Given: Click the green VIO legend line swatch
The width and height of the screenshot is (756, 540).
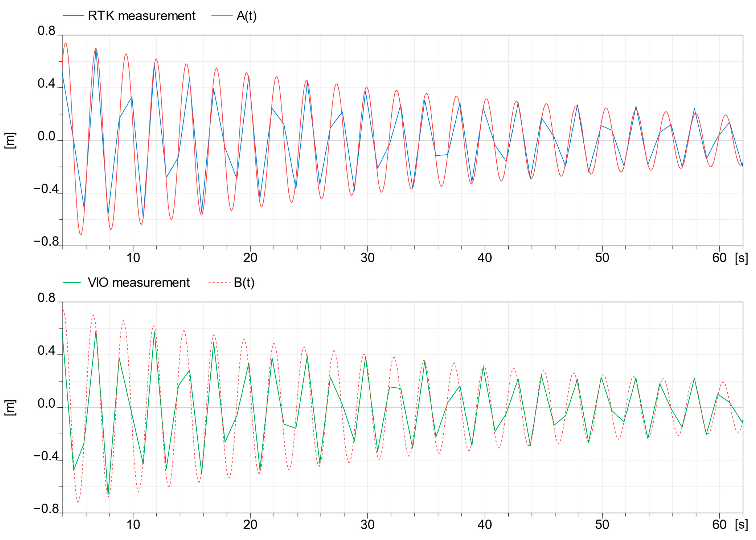Looking at the screenshot, I should [72, 283].
